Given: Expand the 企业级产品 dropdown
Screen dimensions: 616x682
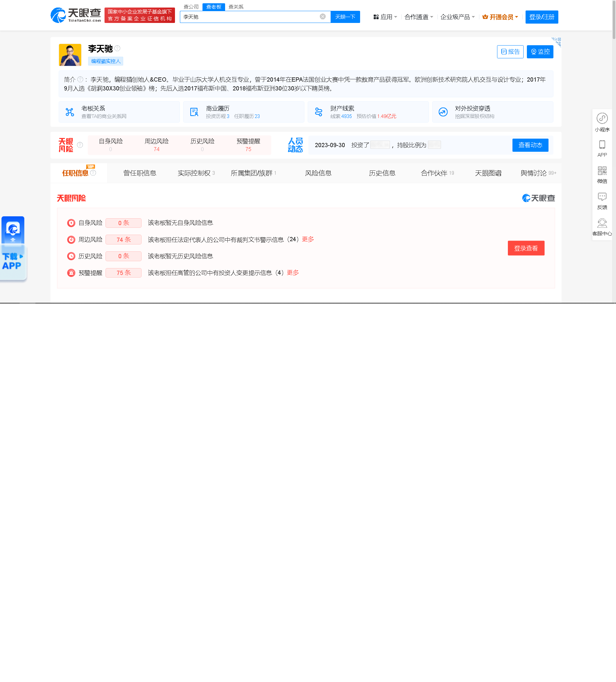Looking at the screenshot, I should [458, 17].
